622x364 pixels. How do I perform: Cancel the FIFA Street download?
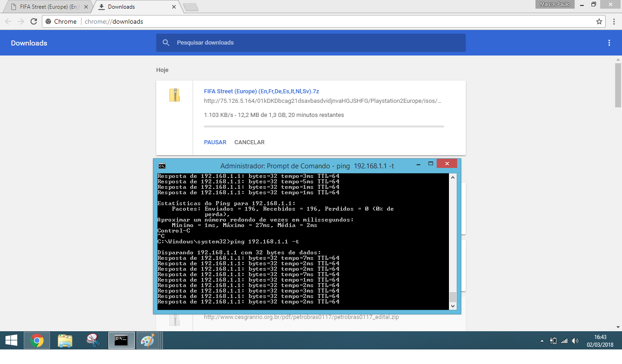(x=249, y=142)
